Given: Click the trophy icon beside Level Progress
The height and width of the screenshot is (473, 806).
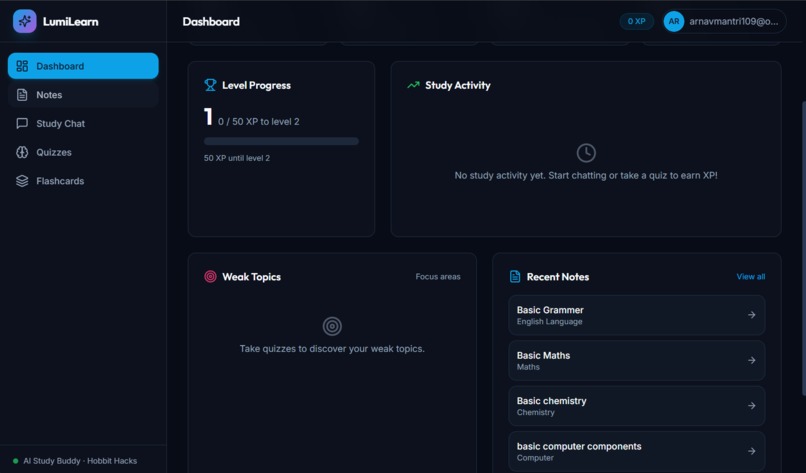Looking at the screenshot, I should 210,85.
